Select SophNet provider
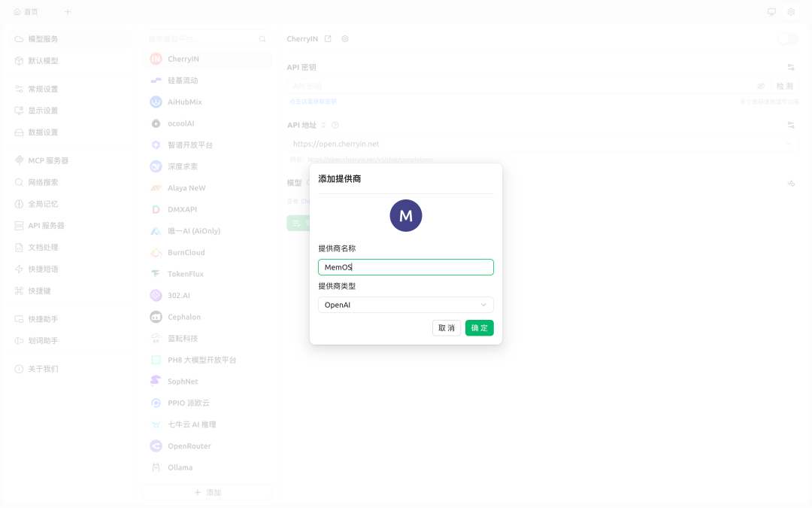 [207, 382]
